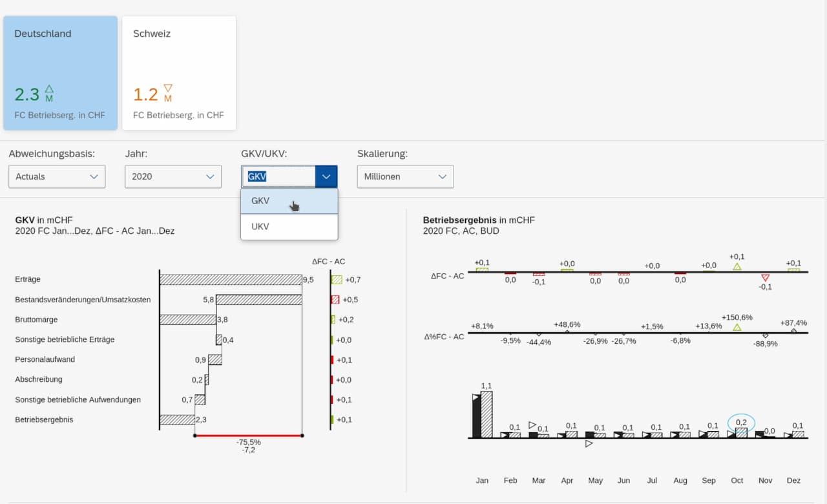Click the Nov -88,9% value
This screenshot has width=827, height=504.
(766, 344)
